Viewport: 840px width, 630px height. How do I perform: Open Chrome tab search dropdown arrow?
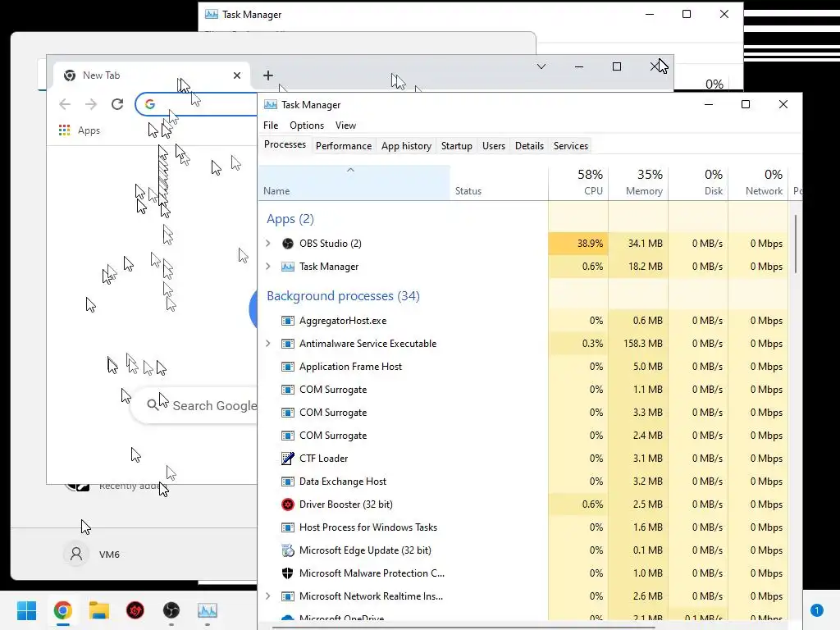pos(541,66)
